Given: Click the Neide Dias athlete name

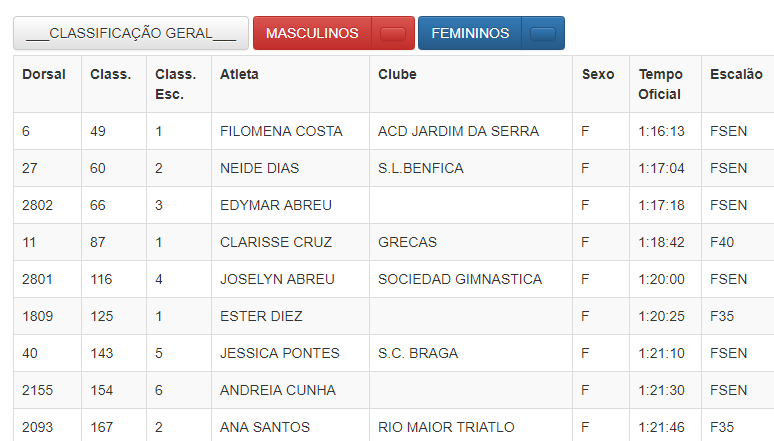Looking at the screenshot, I should click(260, 168).
